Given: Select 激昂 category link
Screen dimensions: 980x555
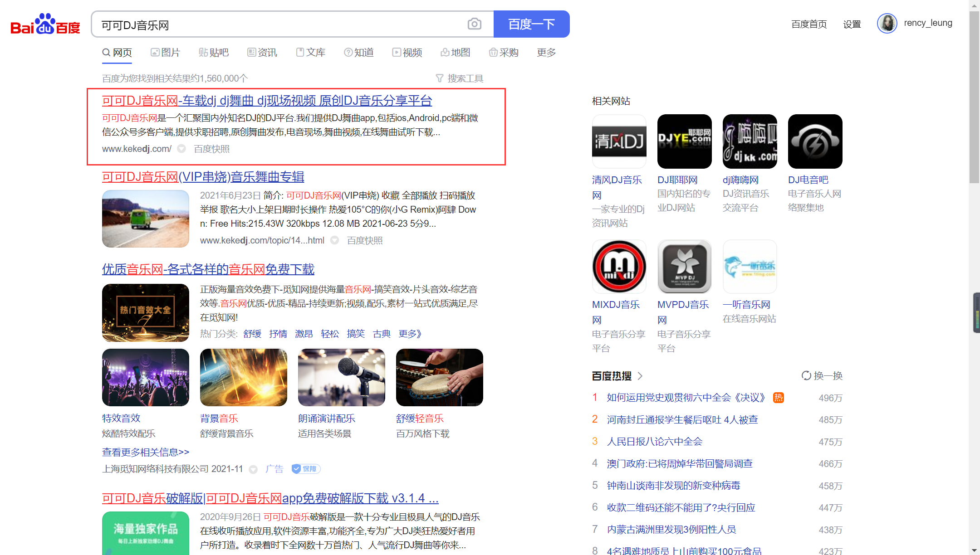Looking at the screenshot, I should [x=304, y=334].
